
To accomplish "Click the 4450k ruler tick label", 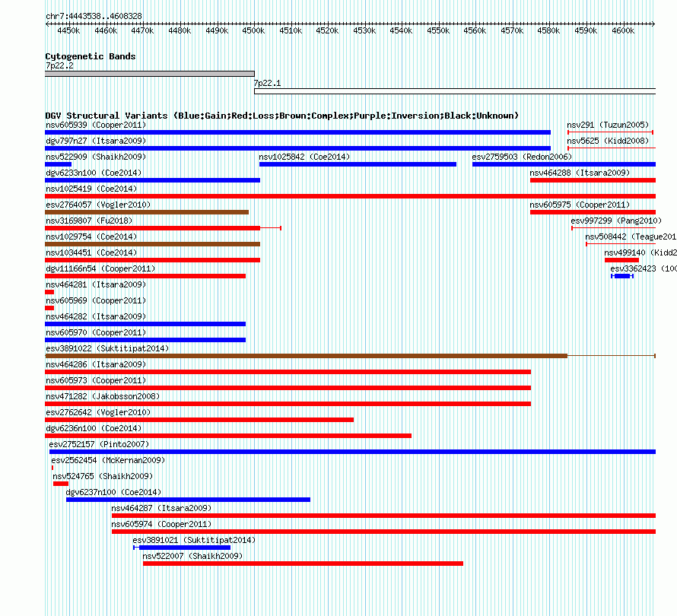I will pyautogui.click(x=68, y=30).
